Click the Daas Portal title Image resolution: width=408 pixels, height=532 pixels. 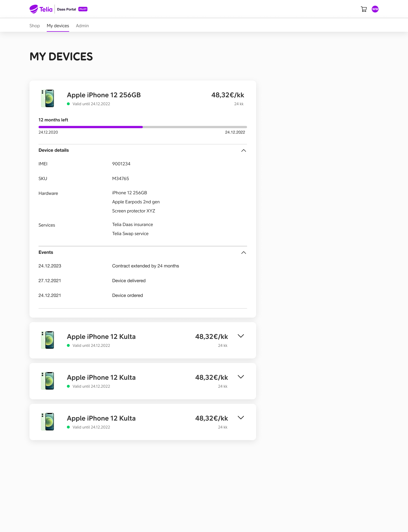coord(67,9)
